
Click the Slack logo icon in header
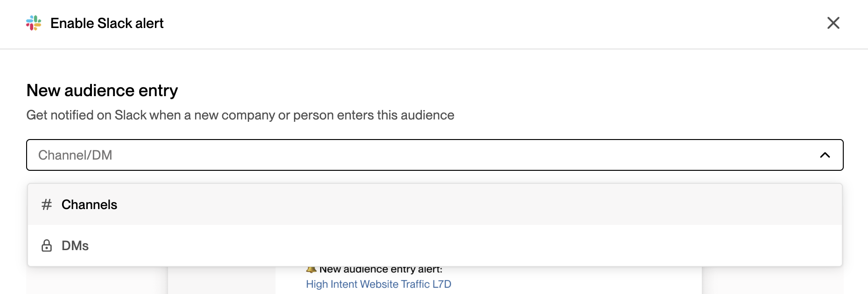click(x=34, y=23)
